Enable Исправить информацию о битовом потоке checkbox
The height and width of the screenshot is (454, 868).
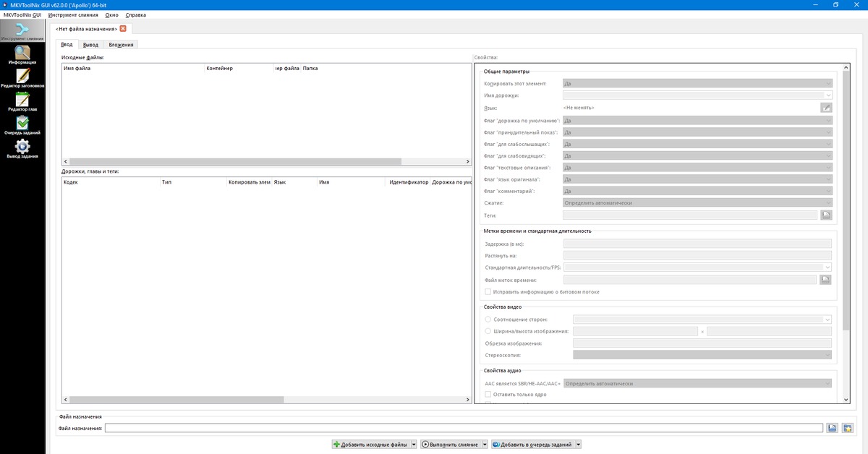pyautogui.click(x=488, y=292)
